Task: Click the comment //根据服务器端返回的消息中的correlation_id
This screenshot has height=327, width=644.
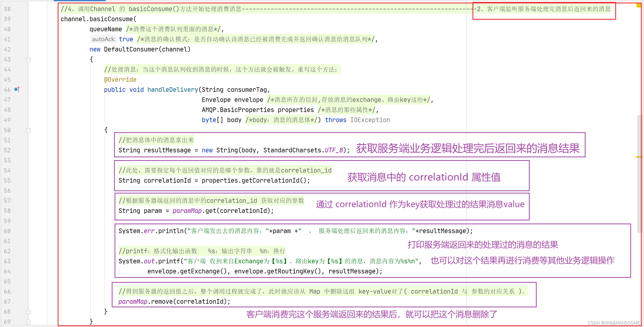Action: (x=211, y=201)
